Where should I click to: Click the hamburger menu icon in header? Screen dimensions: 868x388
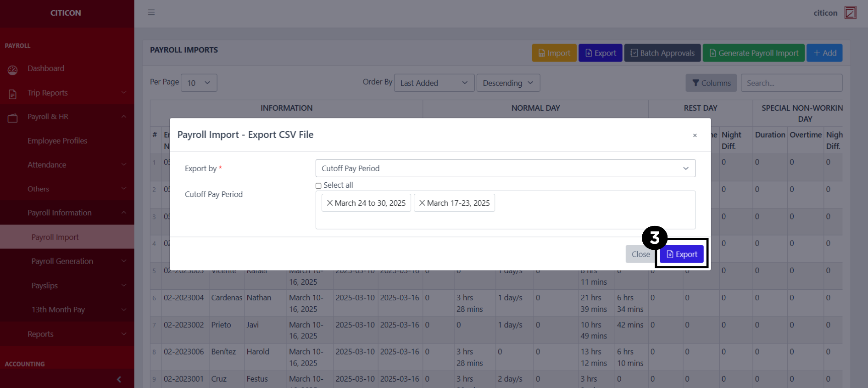151,12
